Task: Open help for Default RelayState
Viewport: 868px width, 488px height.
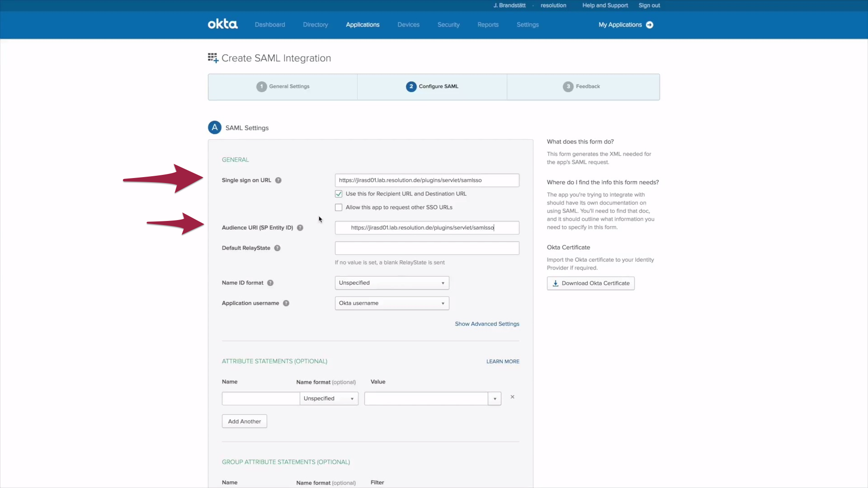Action: click(x=278, y=248)
